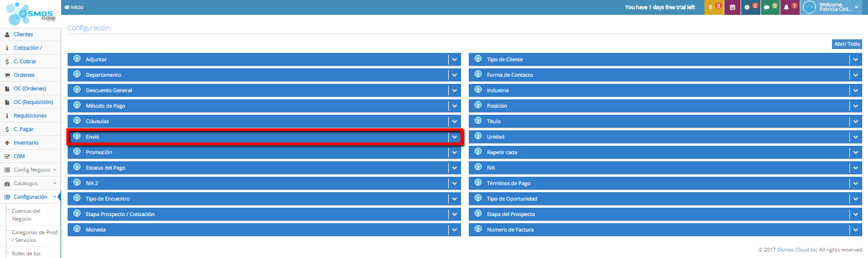Open CRM in the sidebar
This screenshot has width=868, height=258.
tap(30, 156)
